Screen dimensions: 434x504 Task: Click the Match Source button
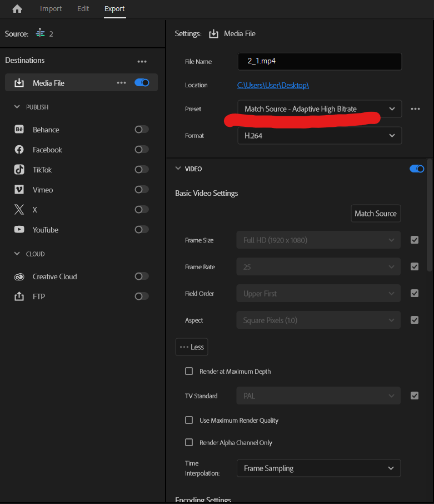(x=376, y=213)
